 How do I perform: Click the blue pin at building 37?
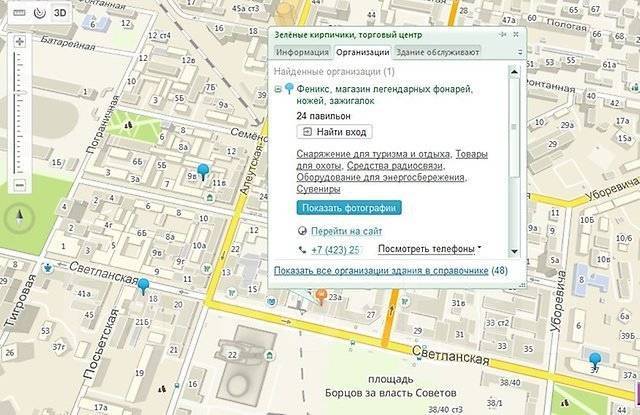tap(596, 359)
